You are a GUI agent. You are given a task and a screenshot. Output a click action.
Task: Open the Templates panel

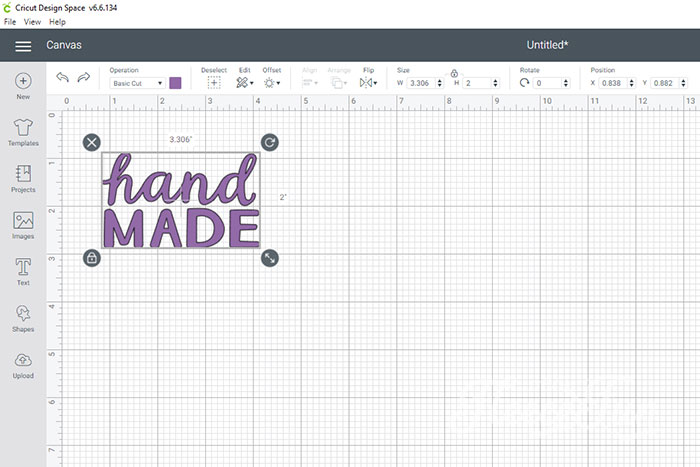[x=23, y=133]
